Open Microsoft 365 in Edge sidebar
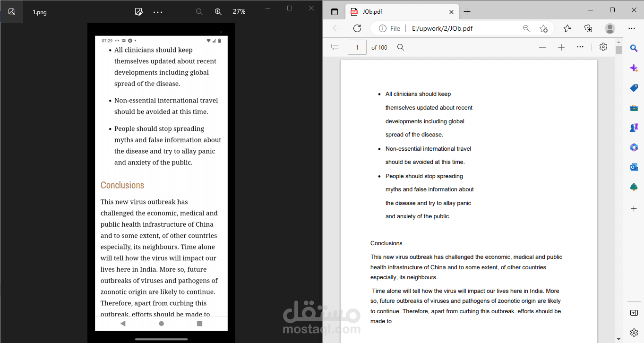The image size is (644, 343). tap(634, 147)
